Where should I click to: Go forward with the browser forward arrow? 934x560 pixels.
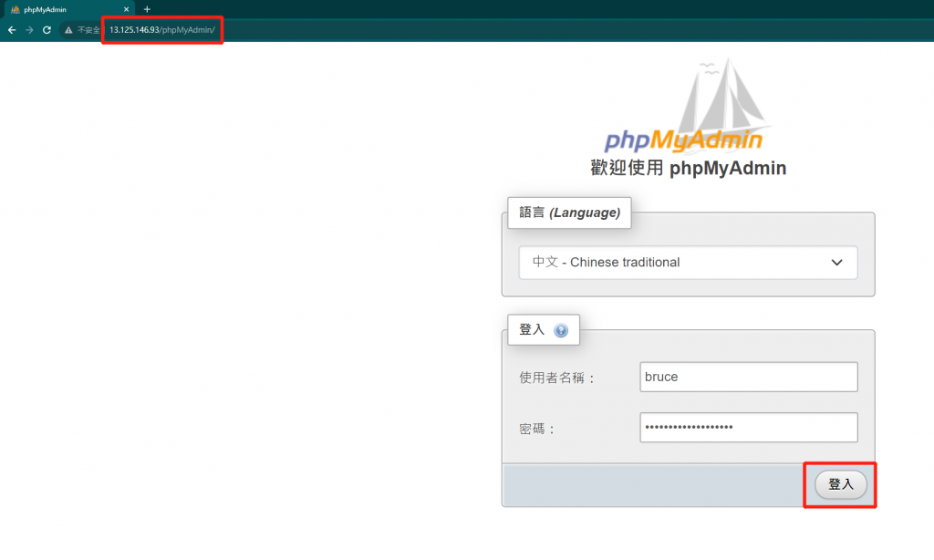tap(29, 30)
